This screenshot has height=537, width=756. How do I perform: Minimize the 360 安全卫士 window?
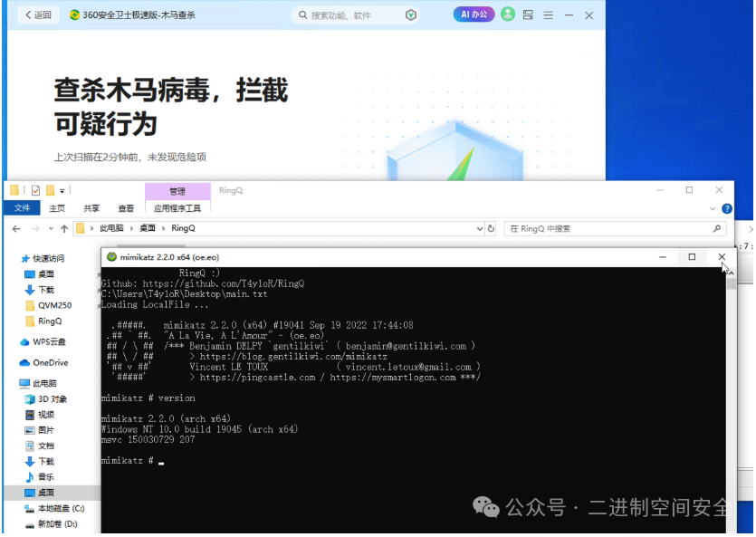click(569, 15)
